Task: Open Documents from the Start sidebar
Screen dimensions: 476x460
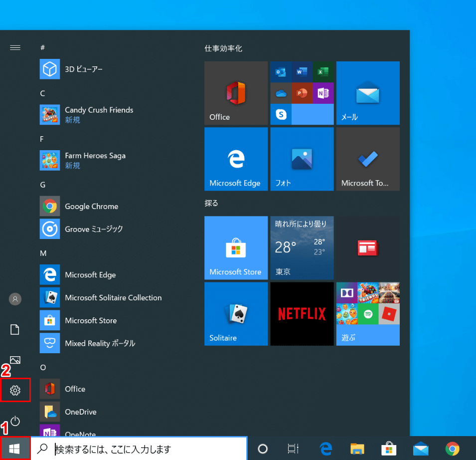Action: click(15, 329)
